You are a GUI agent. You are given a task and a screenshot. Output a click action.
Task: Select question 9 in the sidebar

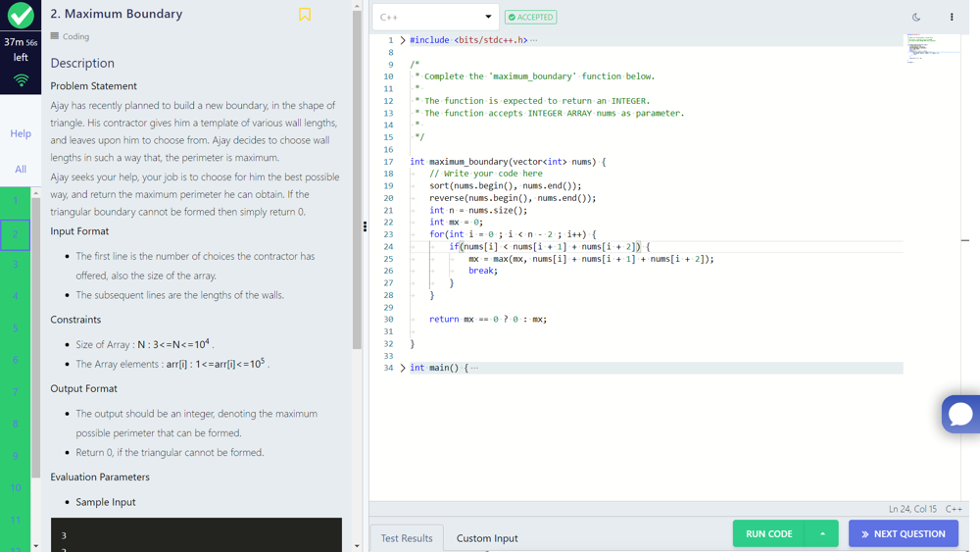(x=15, y=456)
